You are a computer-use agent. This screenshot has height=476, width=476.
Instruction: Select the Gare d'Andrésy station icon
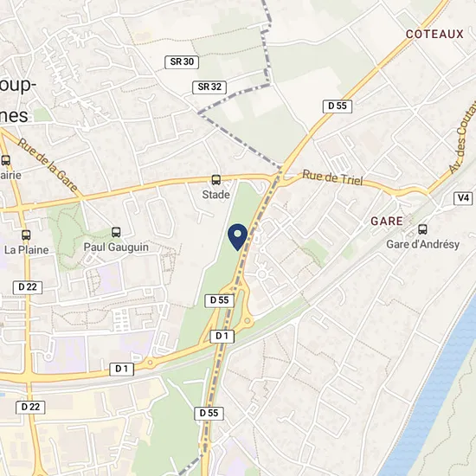(422, 229)
